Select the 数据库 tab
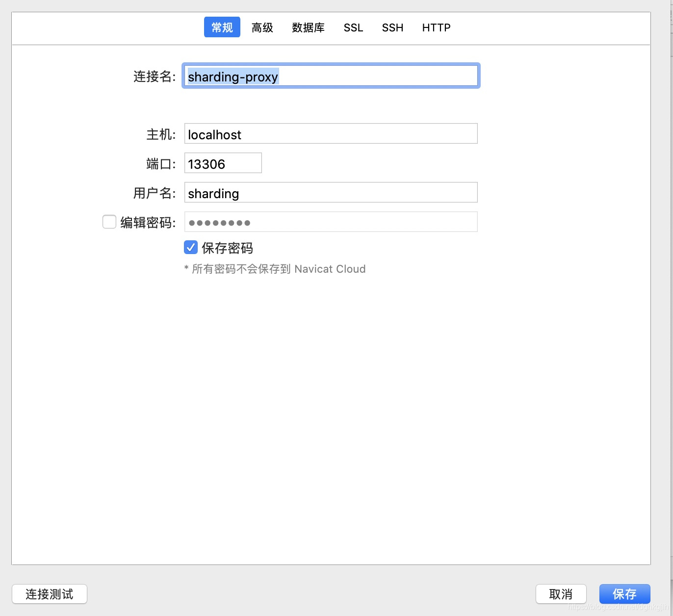 (x=308, y=27)
